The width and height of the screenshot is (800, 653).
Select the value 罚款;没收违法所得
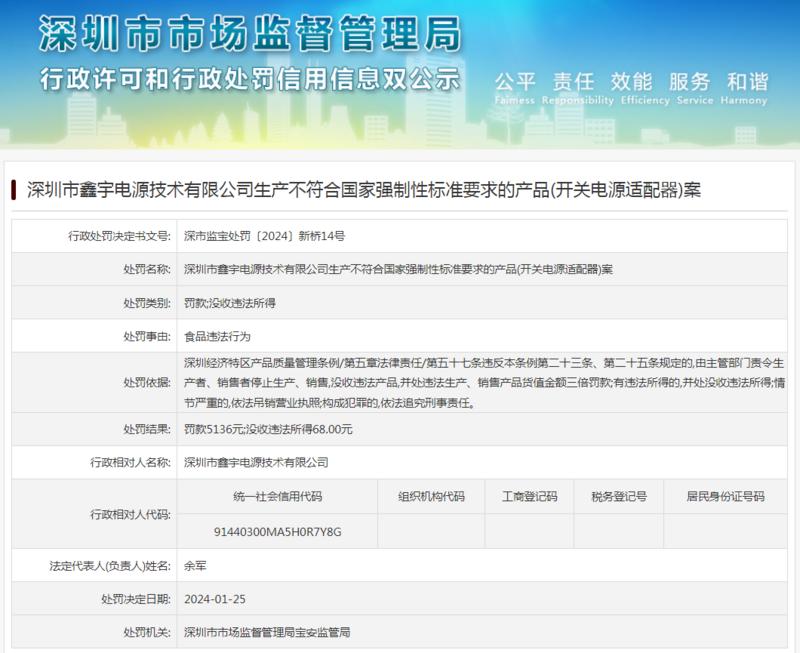[230, 303]
